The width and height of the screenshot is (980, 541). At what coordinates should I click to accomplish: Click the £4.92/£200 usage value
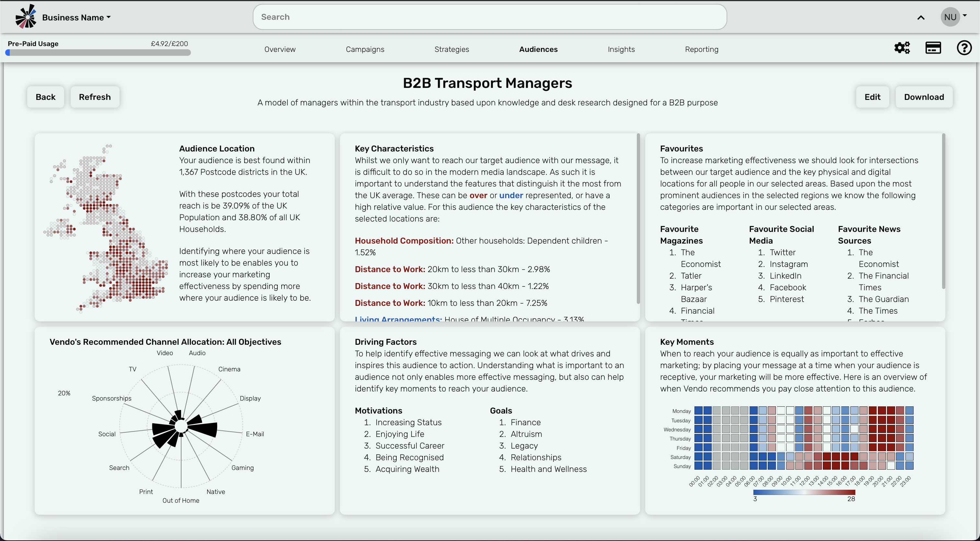[x=169, y=43]
